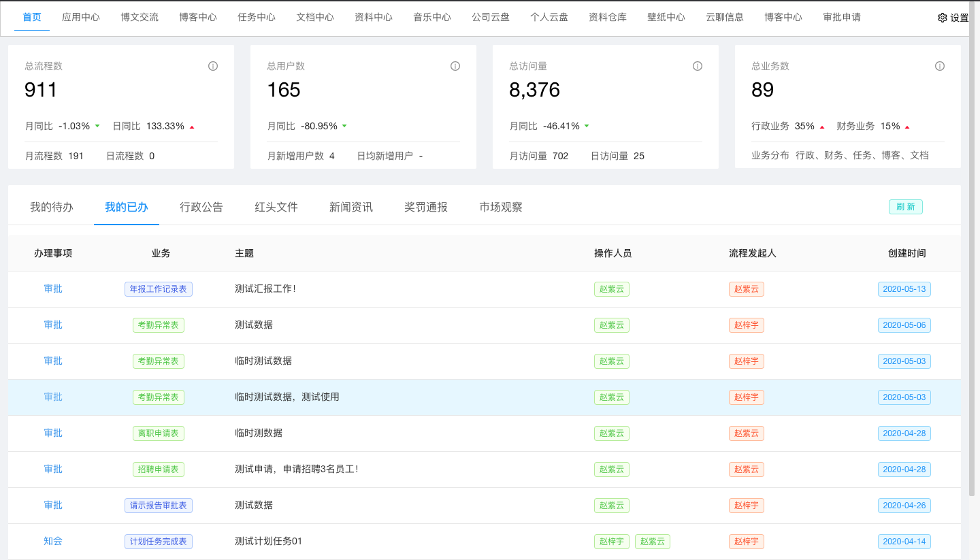The image size is (980, 560).
Task: Click the 2020-04-26 date tag
Action: click(904, 505)
